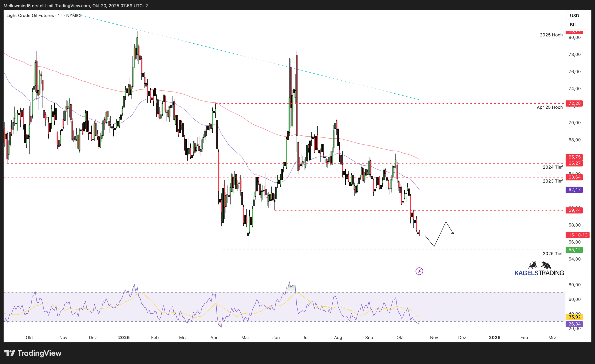Click the green 55,12 price label

click(574, 249)
